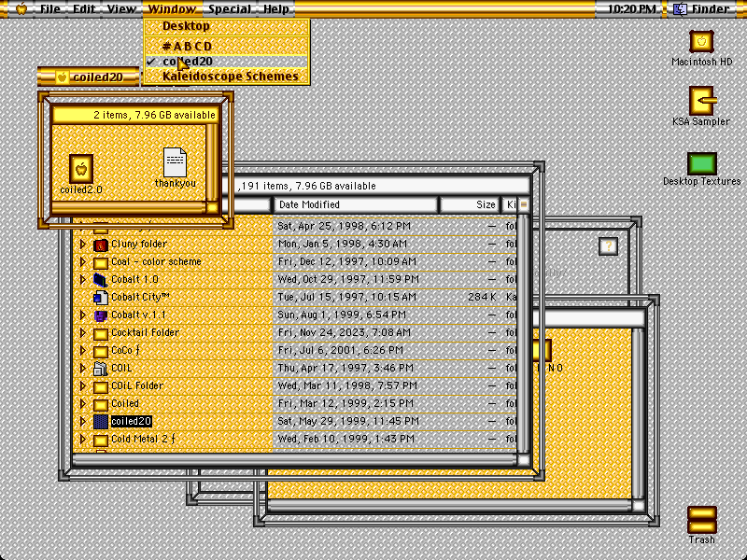Screen dimensions: 747x560
Task: Click the sort order button beside Kind header
Action: point(524,204)
